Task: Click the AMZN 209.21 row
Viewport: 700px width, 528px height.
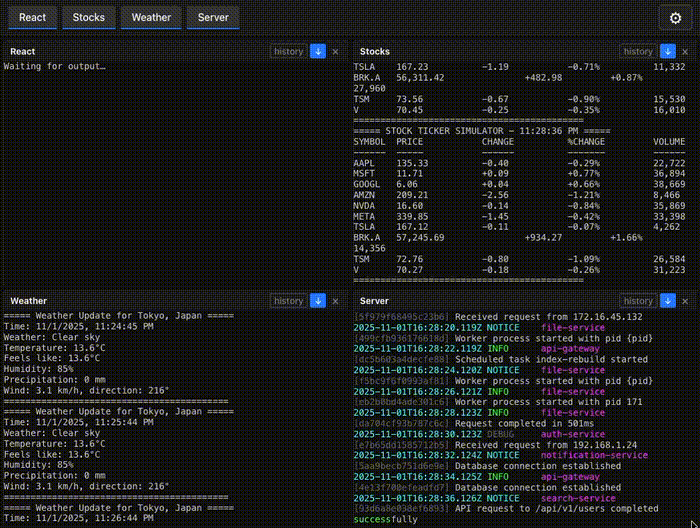Action: click(519, 195)
